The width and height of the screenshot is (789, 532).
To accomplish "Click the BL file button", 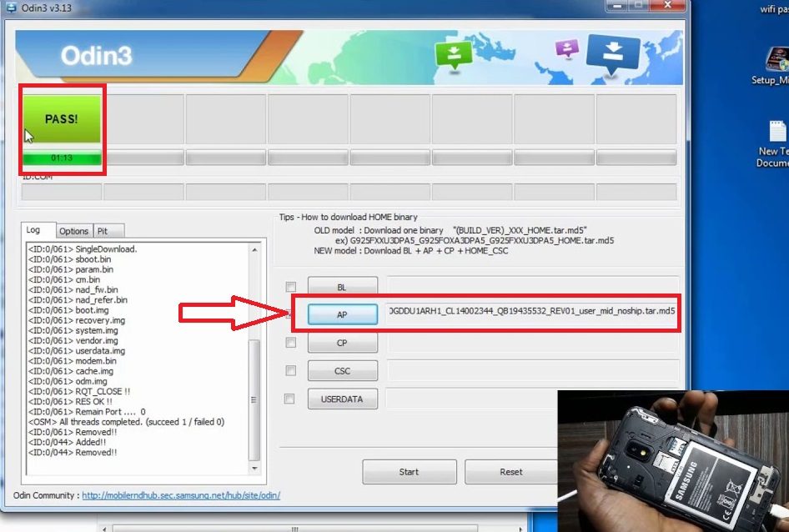I will click(x=342, y=287).
